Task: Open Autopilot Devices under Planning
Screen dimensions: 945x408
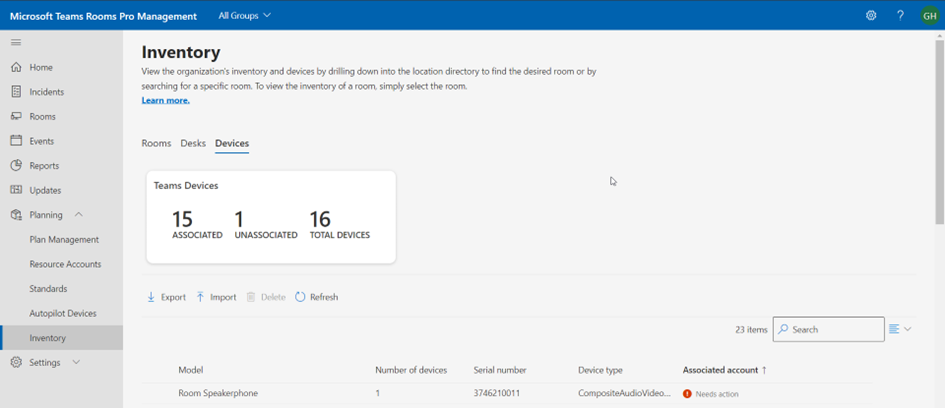Action: 63,314
